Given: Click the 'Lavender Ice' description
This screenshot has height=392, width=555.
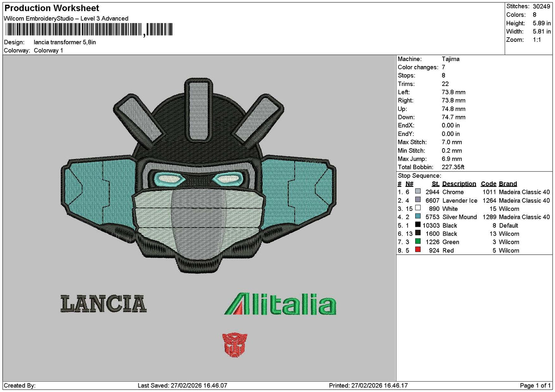Looking at the screenshot, I should 460,201.
